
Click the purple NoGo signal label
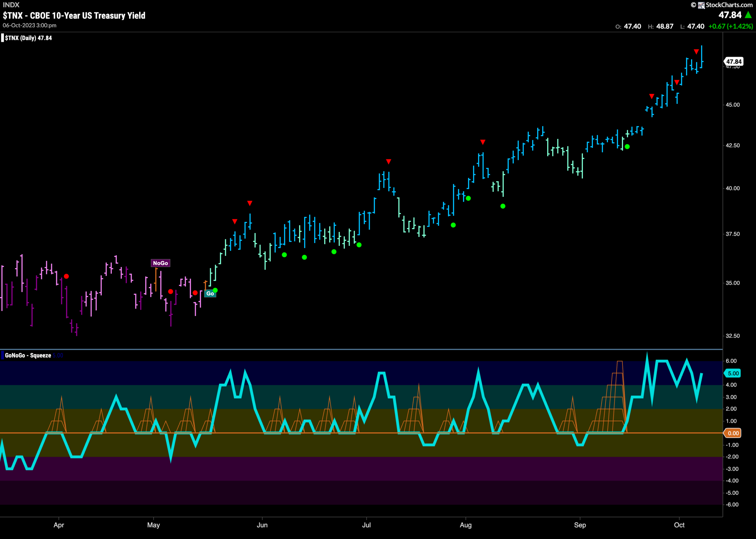tap(160, 263)
